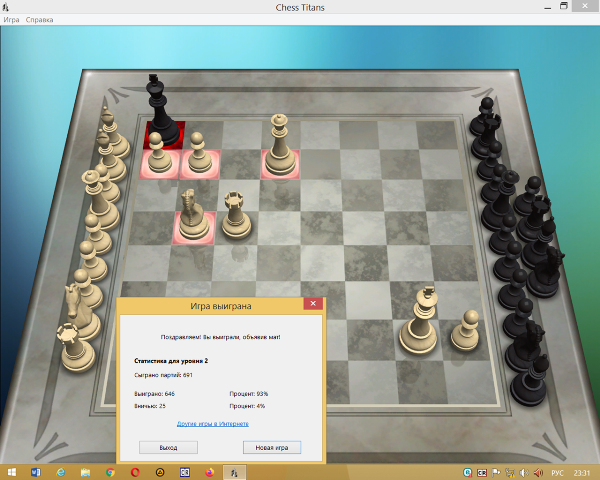Select the white pawn next to white king
This screenshot has width=600, height=480.
click(x=464, y=330)
